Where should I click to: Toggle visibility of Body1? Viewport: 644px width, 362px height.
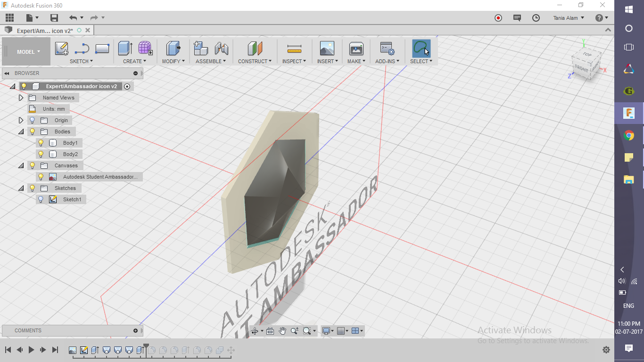coord(41,142)
